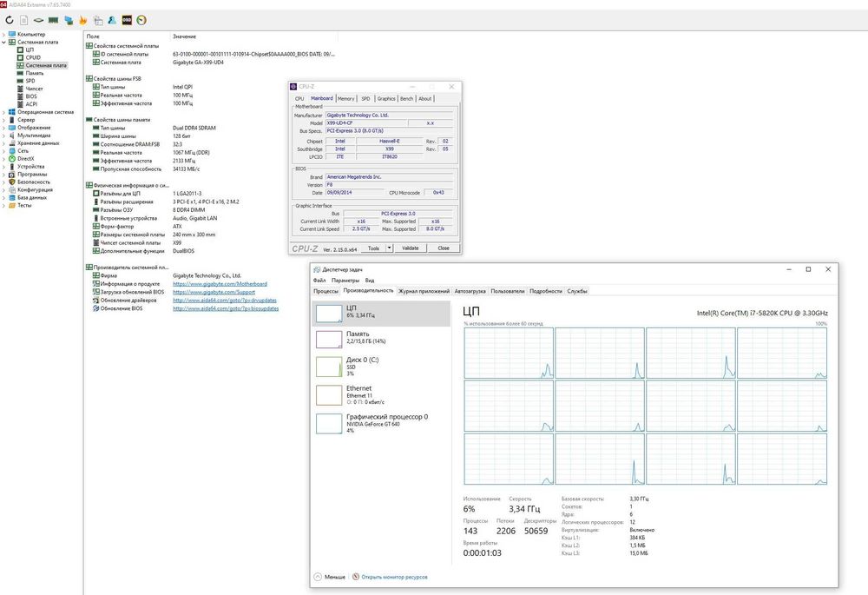Expand the Операционная система tree node
Image resolution: width=868 pixels, height=595 pixels.
tap(3, 112)
